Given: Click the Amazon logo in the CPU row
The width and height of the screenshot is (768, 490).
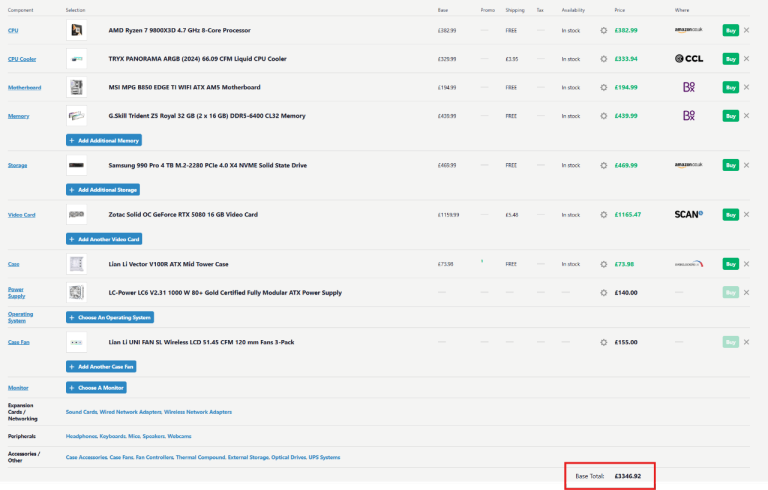Looking at the screenshot, I should (x=688, y=30).
